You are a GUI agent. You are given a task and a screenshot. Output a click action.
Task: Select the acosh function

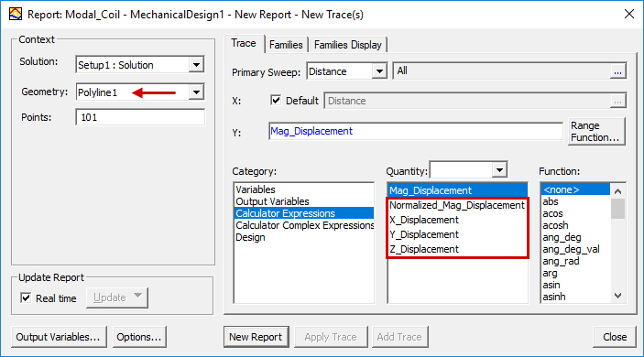click(555, 225)
